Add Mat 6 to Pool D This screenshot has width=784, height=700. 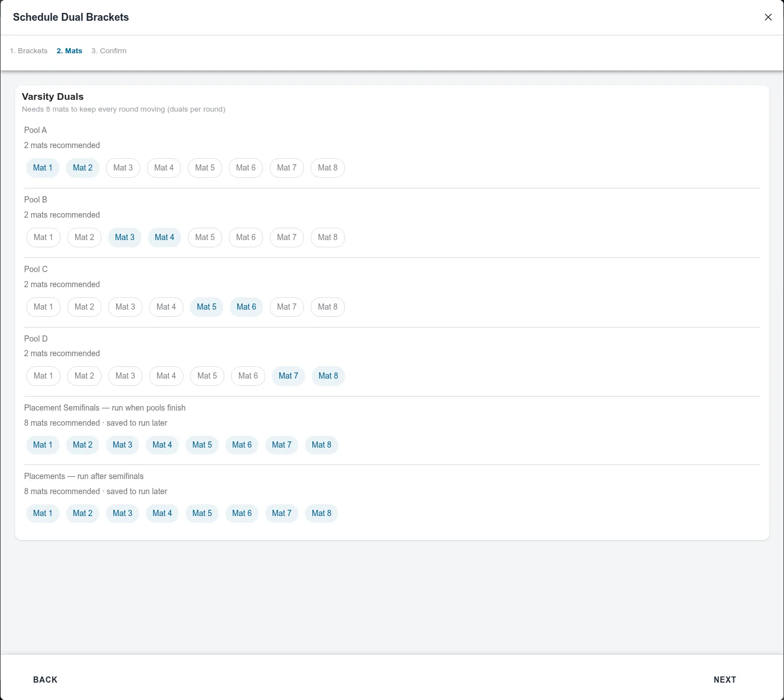(x=248, y=376)
